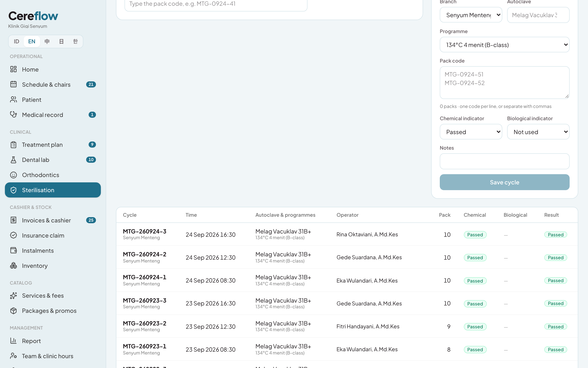Open the Patient section
Screen dimensions: 588x368
[53, 100]
